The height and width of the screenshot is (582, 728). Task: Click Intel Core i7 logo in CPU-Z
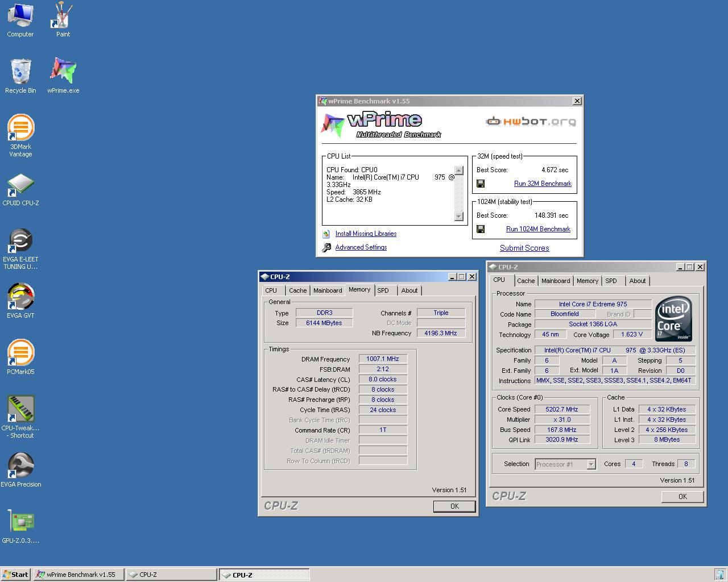pos(674,318)
